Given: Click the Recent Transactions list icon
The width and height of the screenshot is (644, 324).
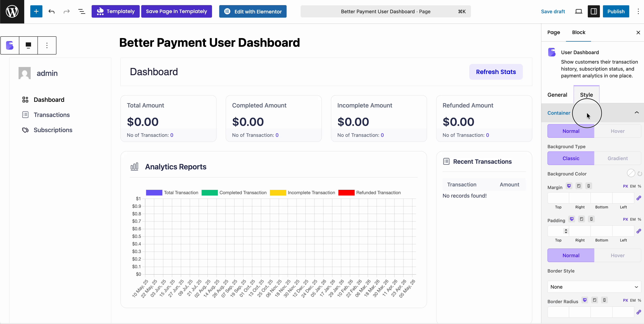Looking at the screenshot, I should click(x=446, y=161).
